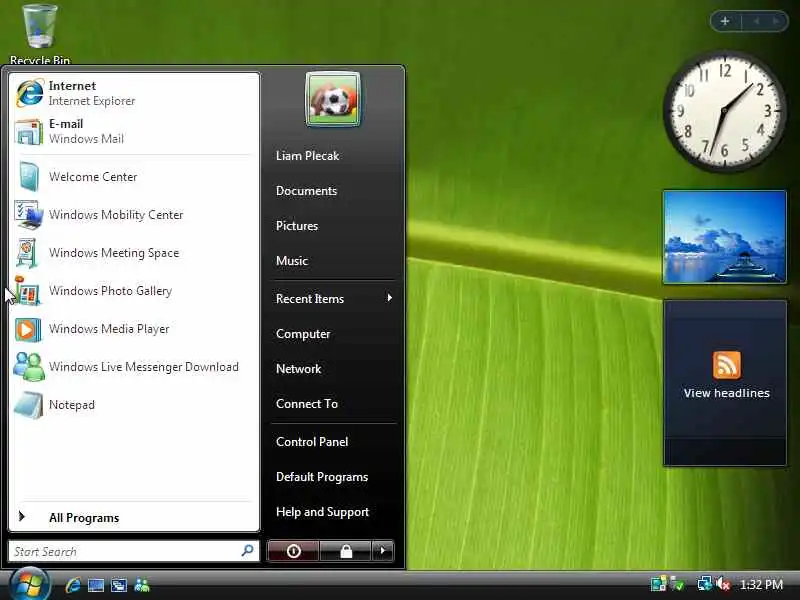Click the Windows Mobility Center text label

[x=116, y=215]
